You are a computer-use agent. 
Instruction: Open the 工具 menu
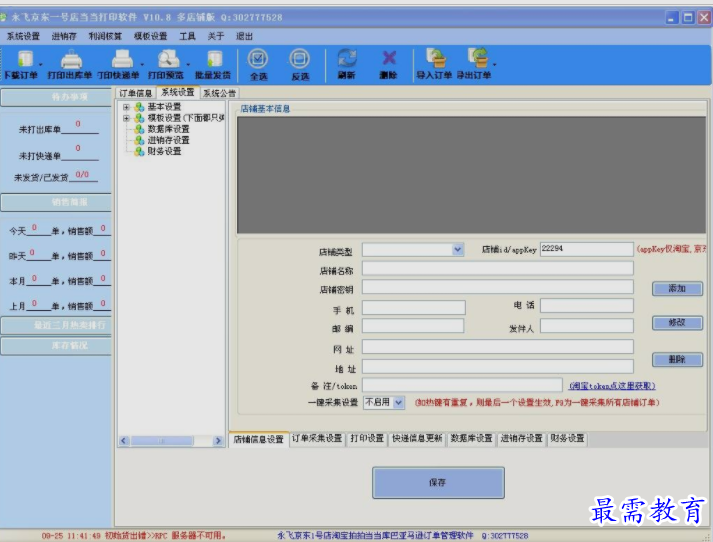(x=187, y=36)
